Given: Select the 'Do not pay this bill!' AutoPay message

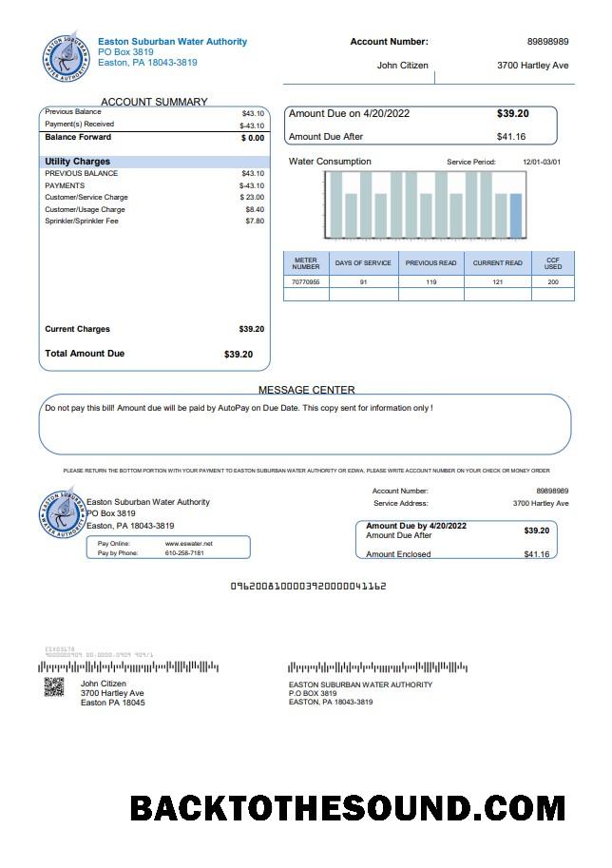Looking at the screenshot, I should [239, 408].
